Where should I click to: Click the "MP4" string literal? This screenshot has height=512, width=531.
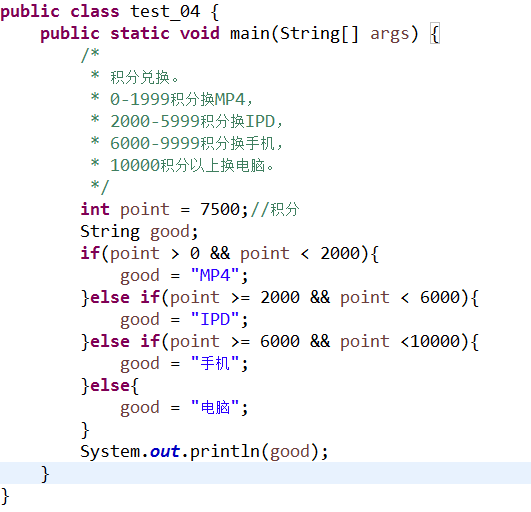215,275
